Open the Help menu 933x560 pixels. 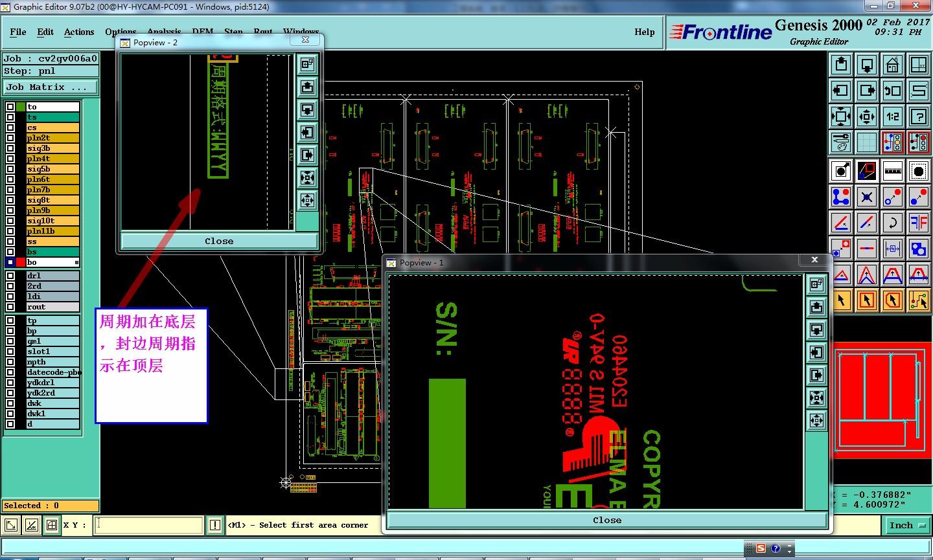click(x=645, y=32)
